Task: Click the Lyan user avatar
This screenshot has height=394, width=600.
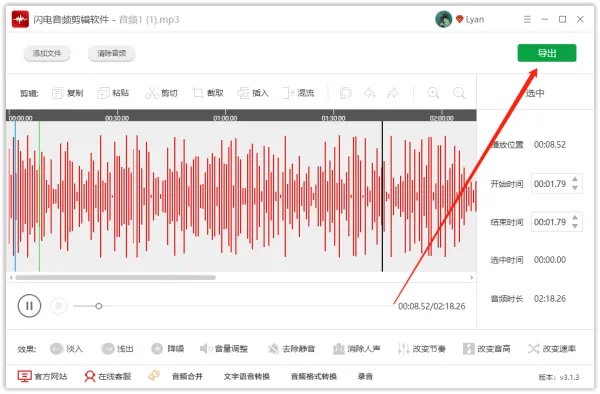Action: (443, 19)
